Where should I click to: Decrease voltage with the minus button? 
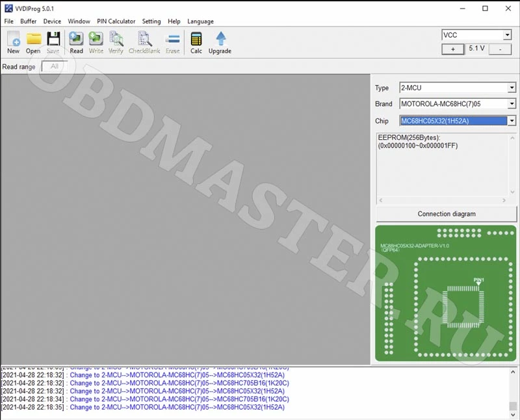tap(500, 49)
